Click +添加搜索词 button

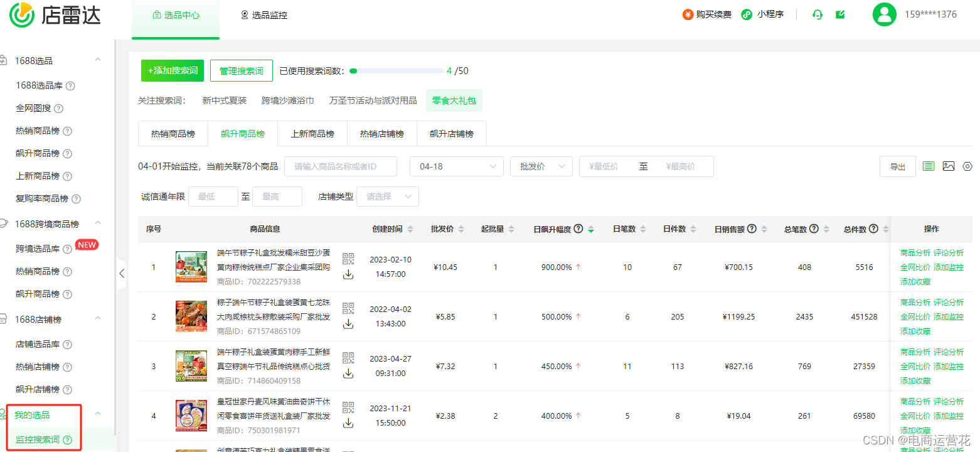(173, 71)
